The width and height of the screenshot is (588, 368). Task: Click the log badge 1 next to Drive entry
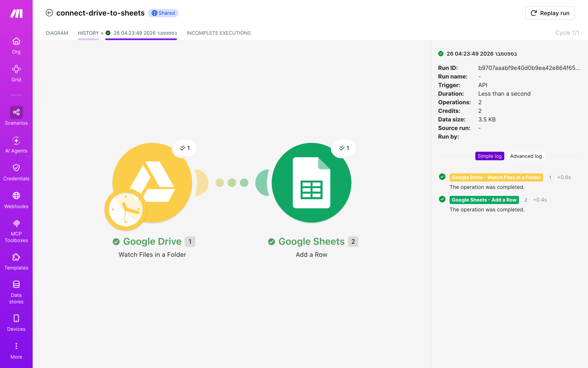coord(550,177)
